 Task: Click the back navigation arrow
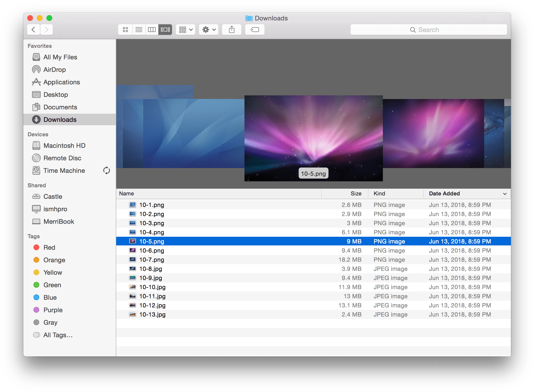pos(33,29)
